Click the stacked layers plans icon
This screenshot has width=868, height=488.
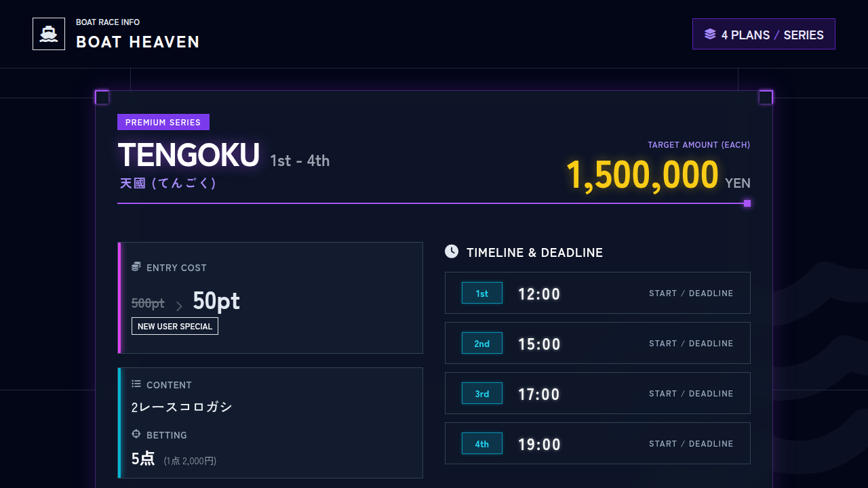(x=710, y=35)
